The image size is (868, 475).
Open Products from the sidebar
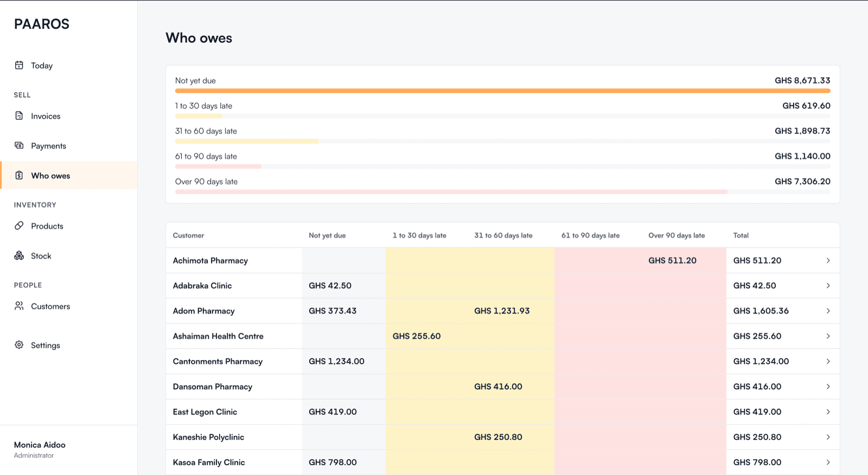[x=69, y=226]
